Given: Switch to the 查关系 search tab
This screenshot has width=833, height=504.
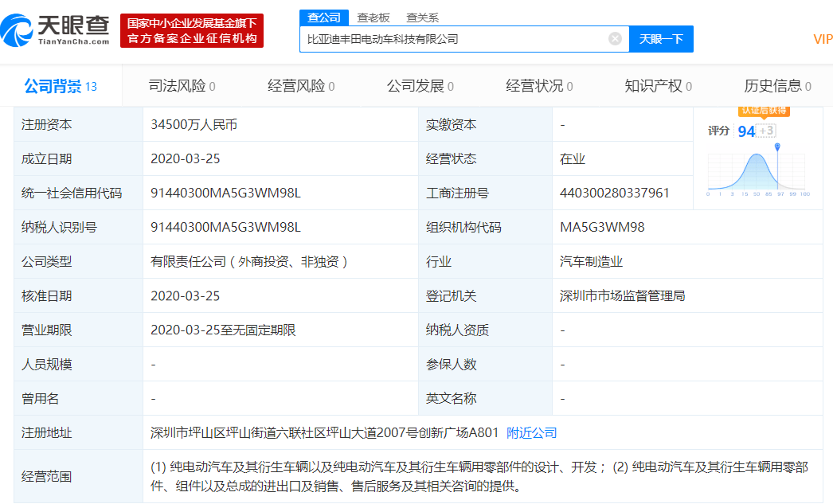Looking at the screenshot, I should (422, 18).
